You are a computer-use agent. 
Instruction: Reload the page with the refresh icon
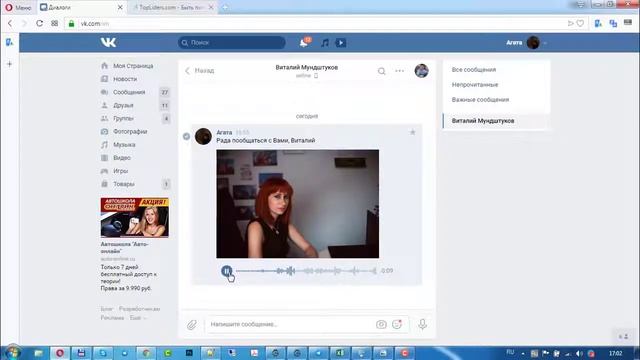(39, 23)
